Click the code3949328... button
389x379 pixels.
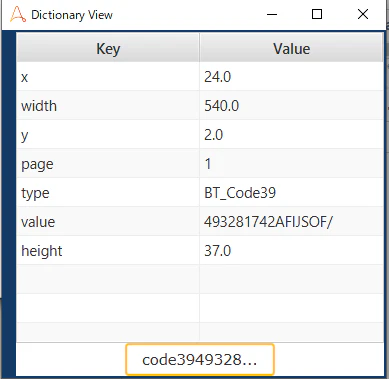tap(200, 360)
